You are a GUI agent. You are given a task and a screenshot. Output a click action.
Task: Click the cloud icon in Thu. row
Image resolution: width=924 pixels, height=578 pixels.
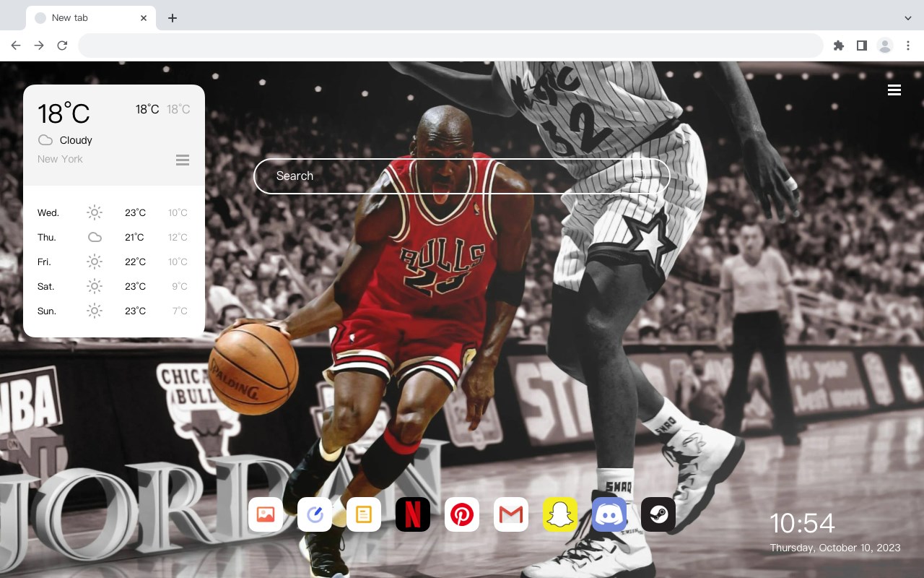click(x=95, y=237)
